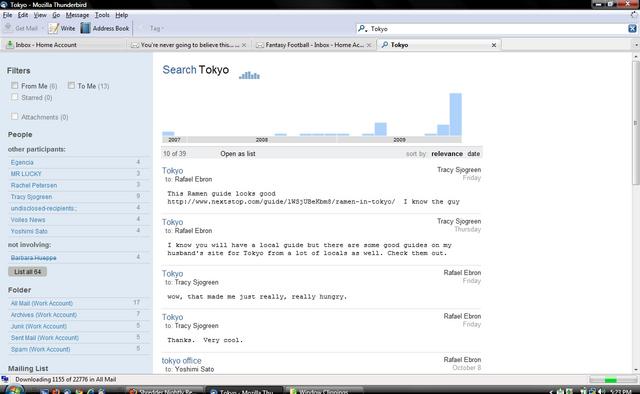Viewport: 640px width, 394px height.
Task: Close the Fantasy Football tab
Action: point(369,45)
